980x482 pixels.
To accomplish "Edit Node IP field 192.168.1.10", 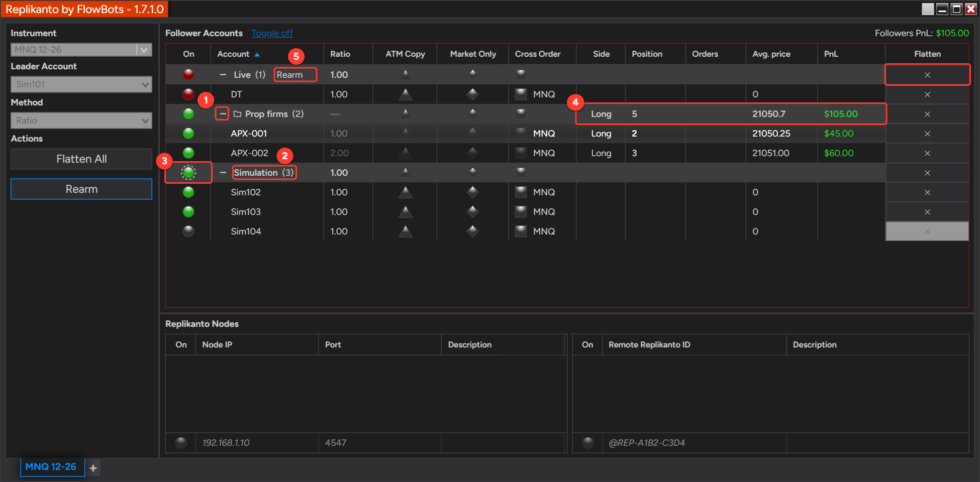I will click(x=257, y=442).
